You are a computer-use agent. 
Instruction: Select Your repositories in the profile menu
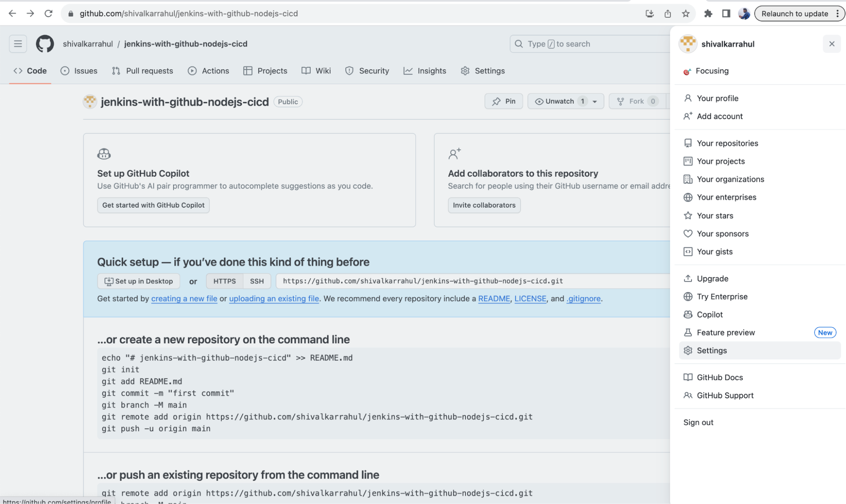(x=727, y=143)
